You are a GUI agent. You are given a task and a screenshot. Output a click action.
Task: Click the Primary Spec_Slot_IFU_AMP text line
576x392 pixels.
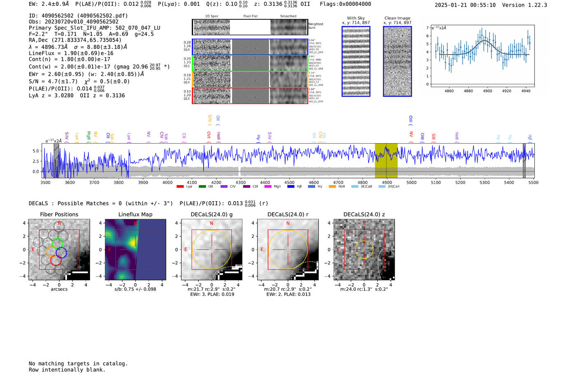point(95,28)
